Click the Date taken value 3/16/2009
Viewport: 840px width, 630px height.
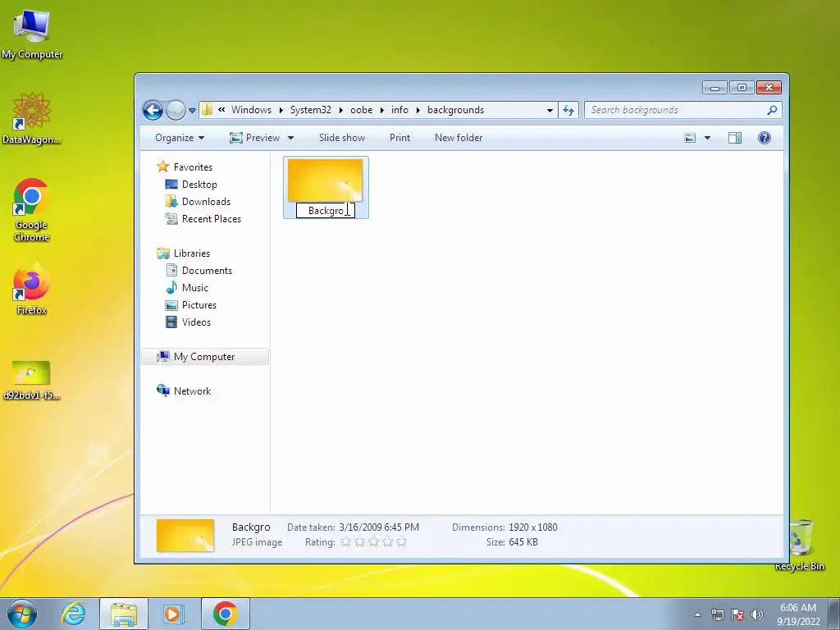coord(379,527)
